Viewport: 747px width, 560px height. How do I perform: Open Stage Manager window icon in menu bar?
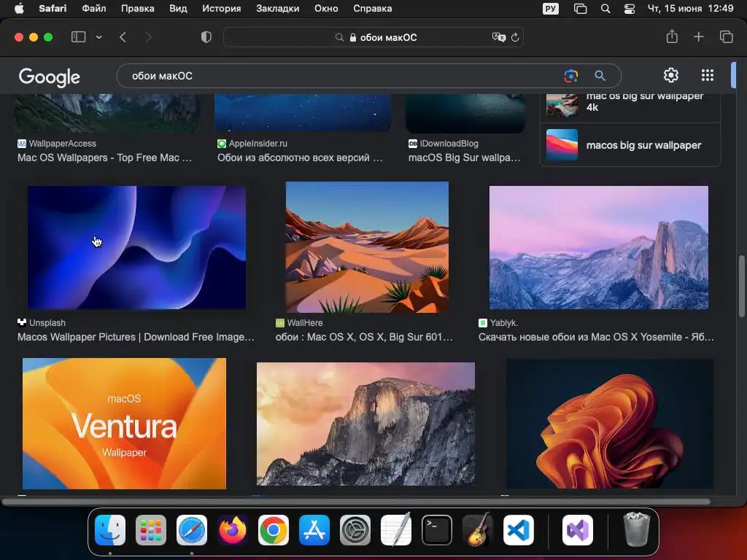(580, 9)
